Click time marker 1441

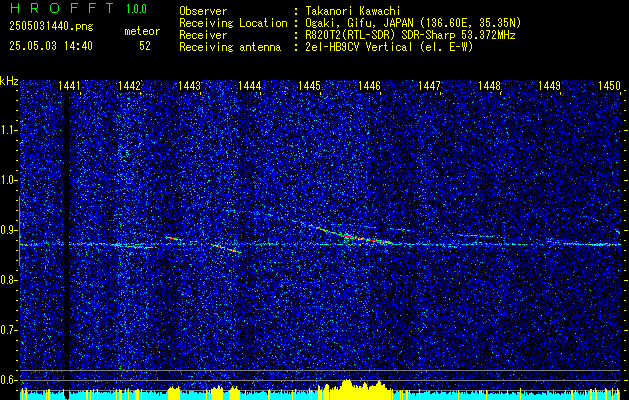pyautogui.click(x=69, y=85)
